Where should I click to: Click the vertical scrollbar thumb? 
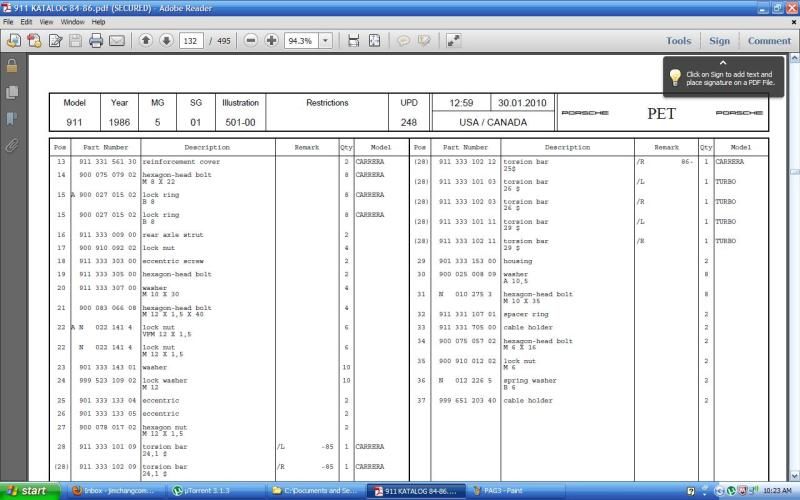tap(794, 172)
